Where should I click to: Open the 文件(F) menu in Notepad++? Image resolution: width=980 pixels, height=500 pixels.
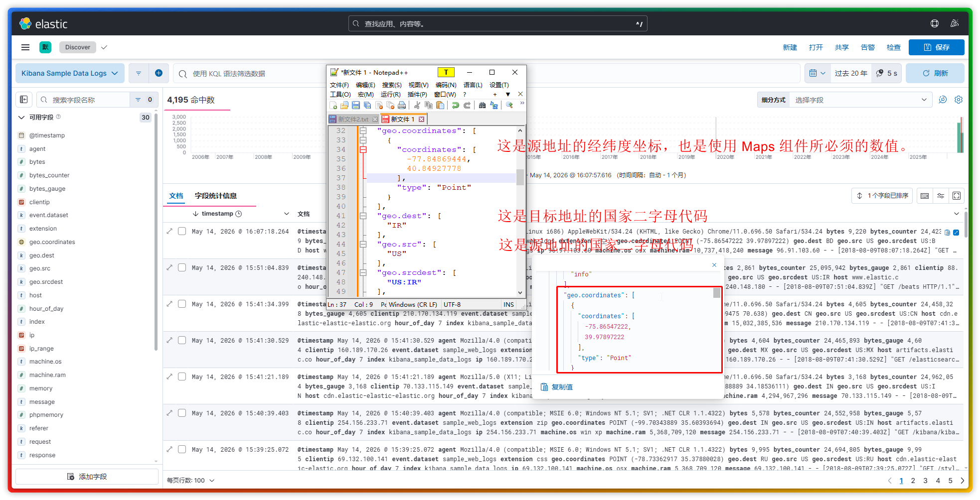click(339, 85)
